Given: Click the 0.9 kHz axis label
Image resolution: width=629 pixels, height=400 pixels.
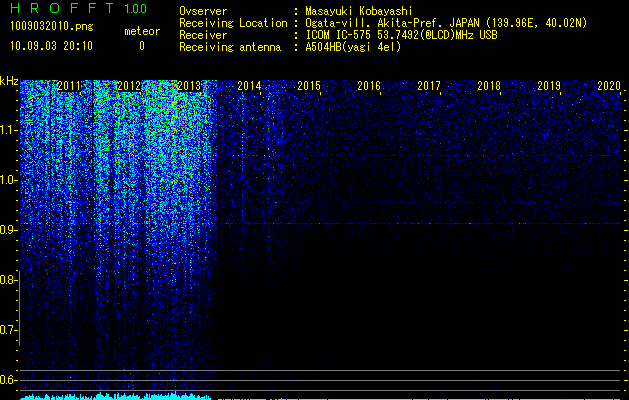Looking at the screenshot, I should [7, 230].
